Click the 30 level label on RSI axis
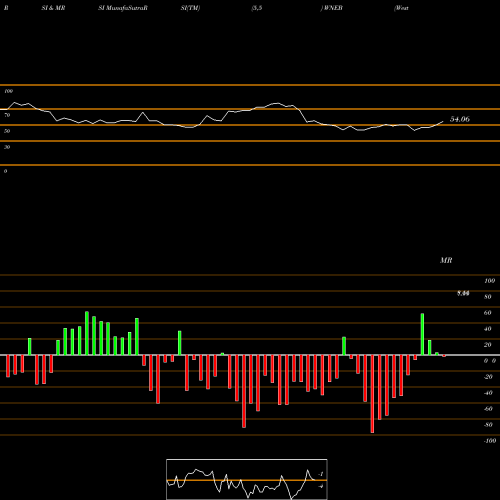Image resolution: width=500 pixels, height=500 pixels. coord(7,147)
